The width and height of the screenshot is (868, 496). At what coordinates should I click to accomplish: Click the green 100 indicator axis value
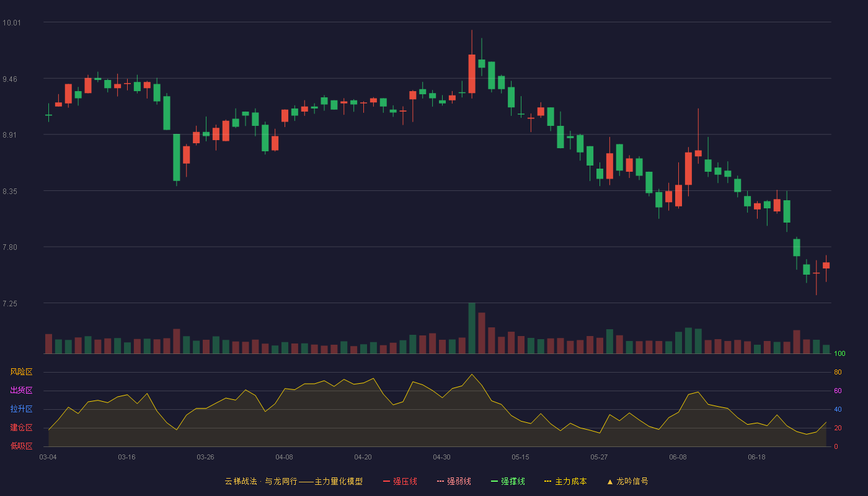(x=839, y=354)
